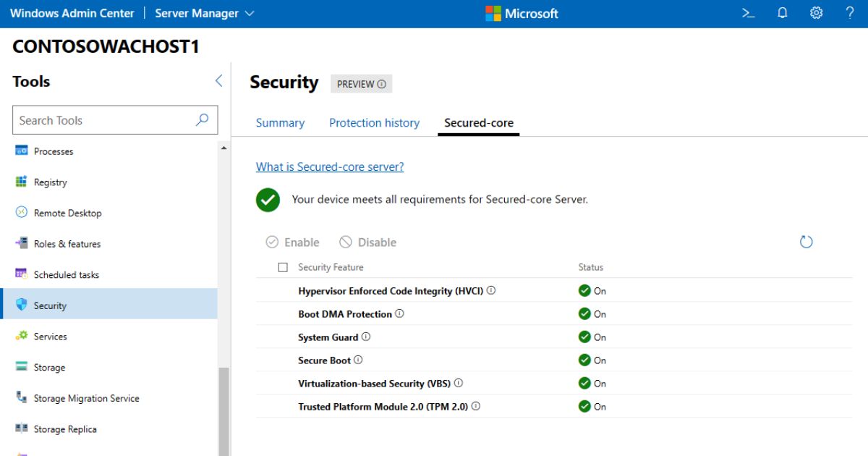Screen dimensions: 868x456
Task: Select the Secure Boot row
Action: tap(554, 360)
